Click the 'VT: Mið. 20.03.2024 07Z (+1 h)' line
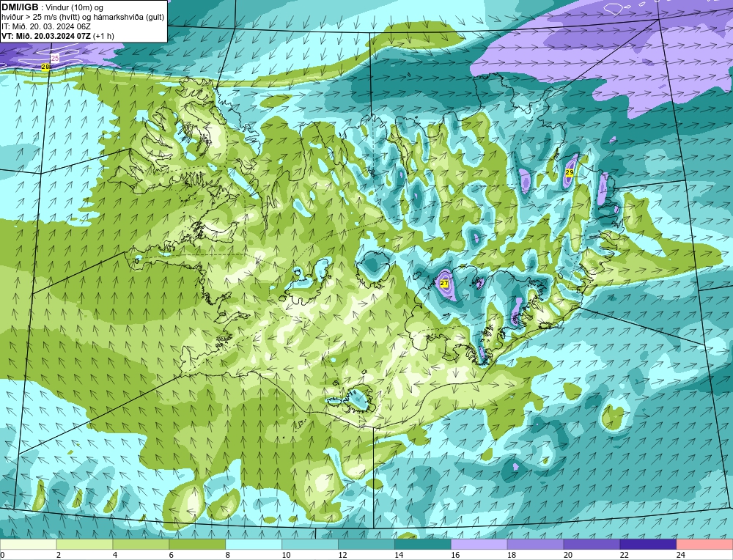733x560 pixels. pyautogui.click(x=57, y=36)
